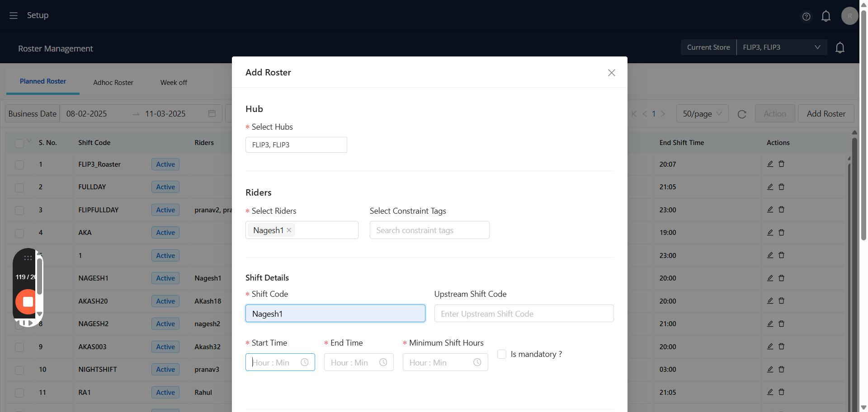Remove the Nagesh1 rider tag
This screenshot has width=868, height=412.
pyautogui.click(x=289, y=230)
